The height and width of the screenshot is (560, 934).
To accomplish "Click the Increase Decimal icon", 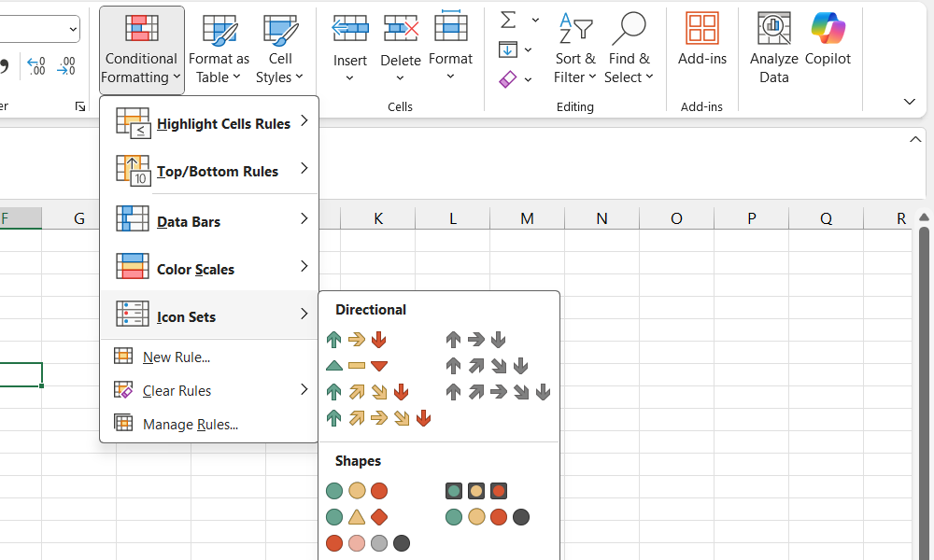I will tap(37, 65).
